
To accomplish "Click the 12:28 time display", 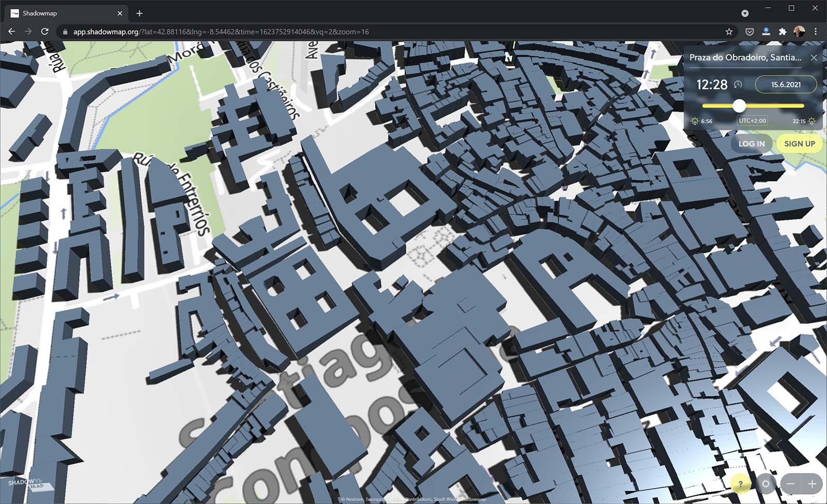I will coord(712,84).
